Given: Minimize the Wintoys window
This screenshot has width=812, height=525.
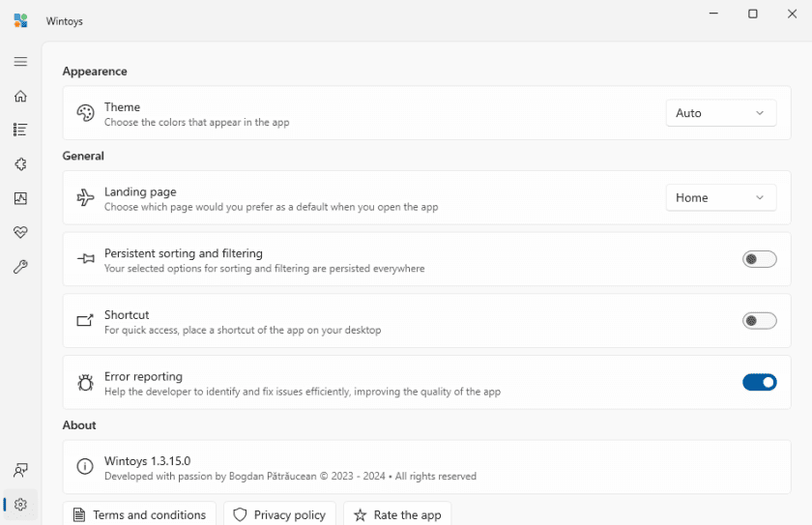Looking at the screenshot, I should (713, 14).
